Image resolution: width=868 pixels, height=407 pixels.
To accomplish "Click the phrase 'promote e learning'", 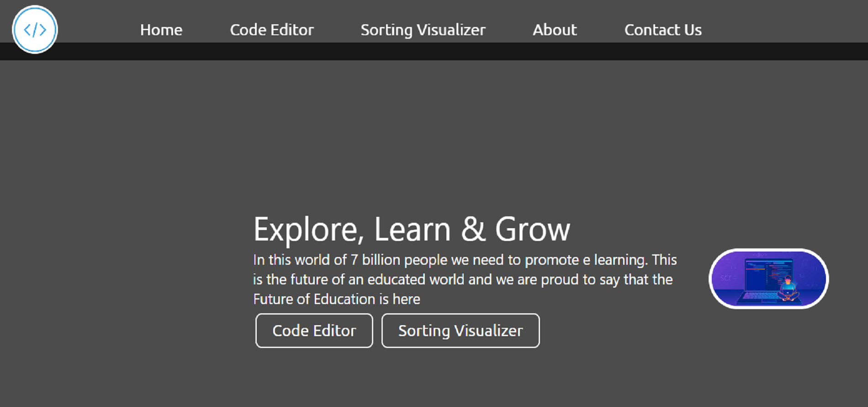I will click(586, 260).
